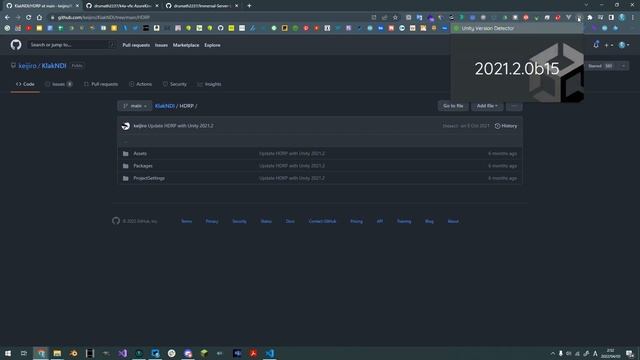Click the Packages folder icon
This screenshot has height=360, width=640.
click(x=126, y=166)
